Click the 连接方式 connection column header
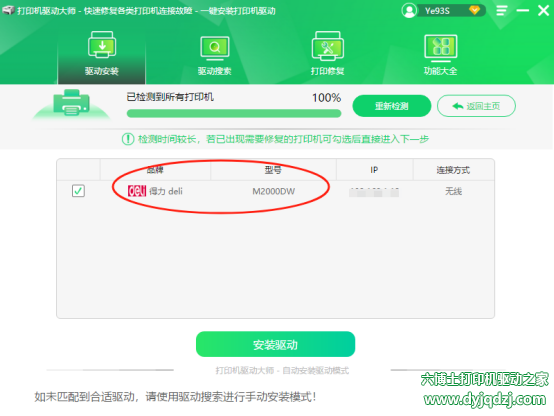Image resolution: width=554 pixels, height=416 pixels. coord(453,170)
